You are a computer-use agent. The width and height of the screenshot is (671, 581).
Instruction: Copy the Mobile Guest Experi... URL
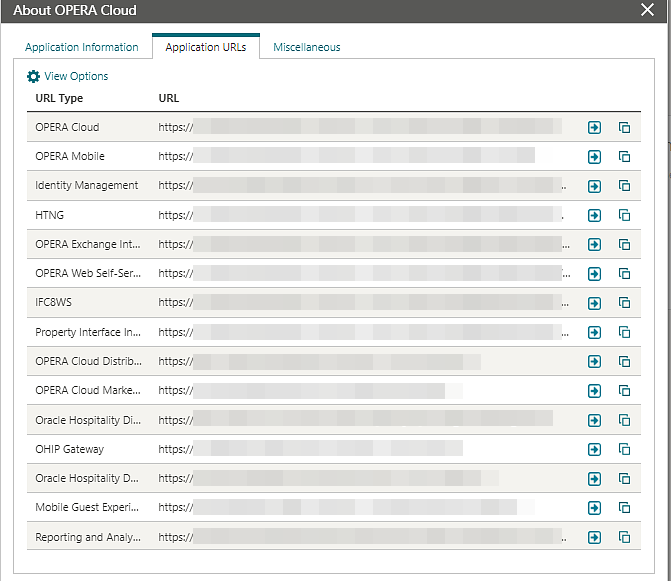tap(624, 508)
